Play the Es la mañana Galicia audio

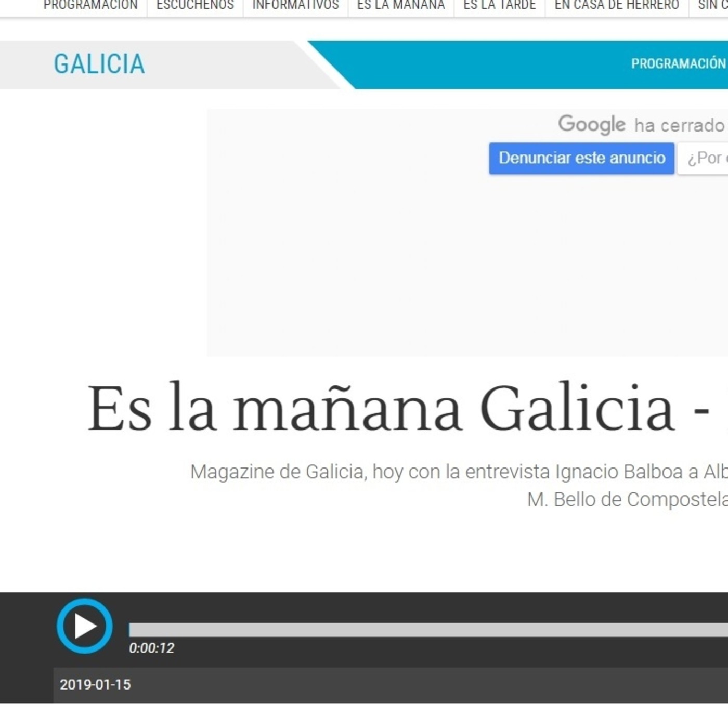[x=84, y=626]
